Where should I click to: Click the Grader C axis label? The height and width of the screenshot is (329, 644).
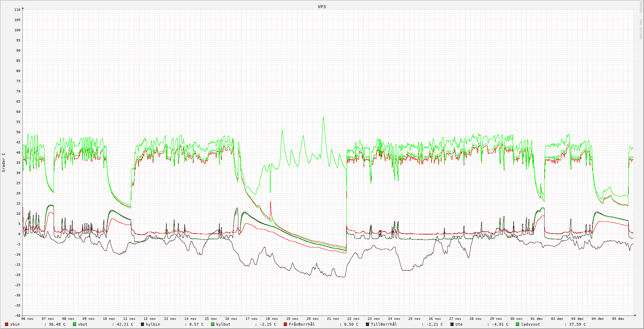[4, 162]
